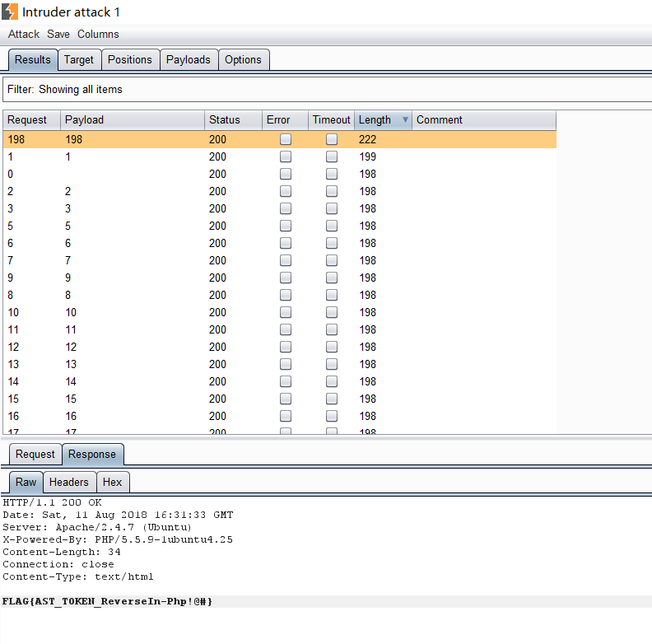This screenshot has height=644, width=652.
Task: Open the Response message tab
Action: point(92,455)
